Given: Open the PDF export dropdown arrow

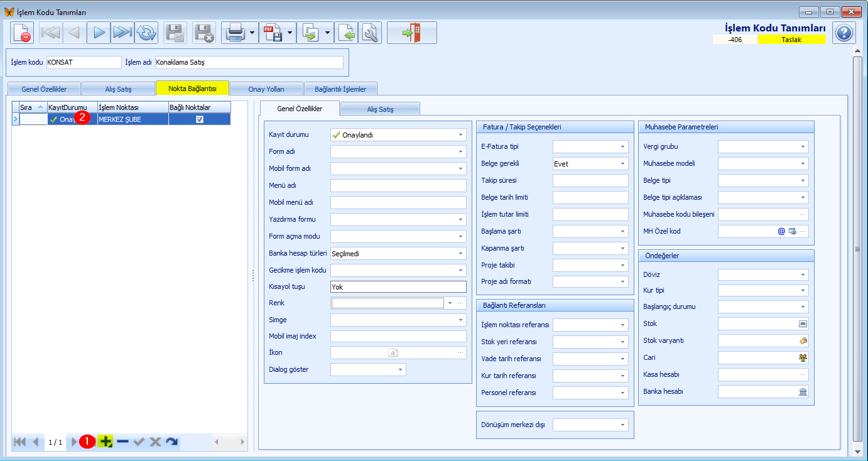Looking at the screenshot, I should pyautogui.click(x=290, y=33).
